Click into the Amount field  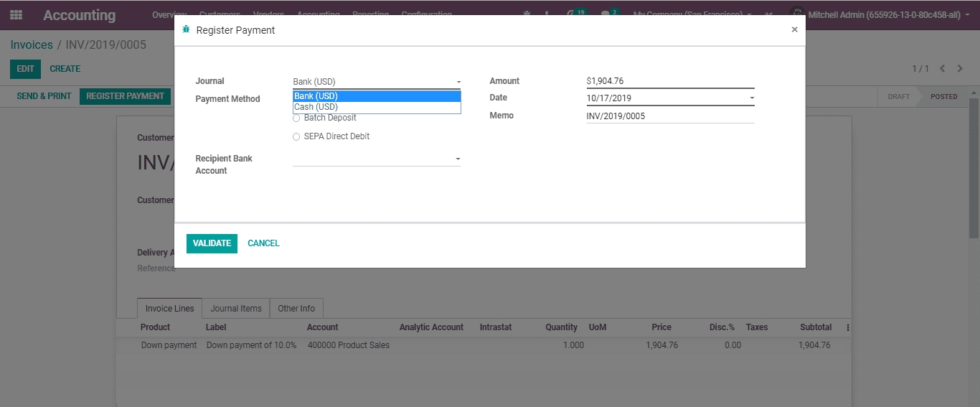(669, 81)
